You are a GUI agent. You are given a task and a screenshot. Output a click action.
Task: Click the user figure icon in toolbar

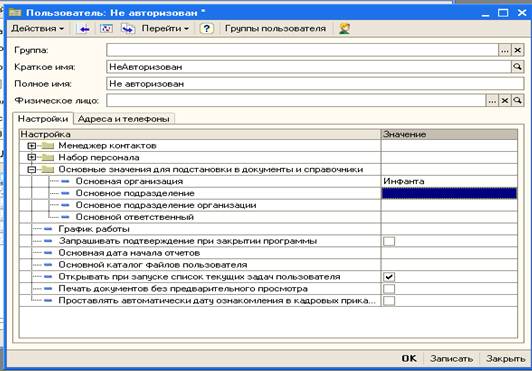coord(344,29)
